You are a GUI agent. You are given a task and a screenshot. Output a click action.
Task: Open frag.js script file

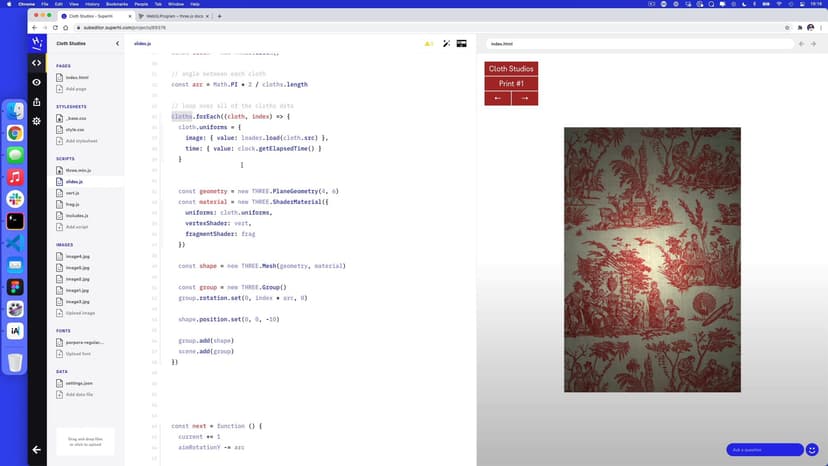click(73, 204)
